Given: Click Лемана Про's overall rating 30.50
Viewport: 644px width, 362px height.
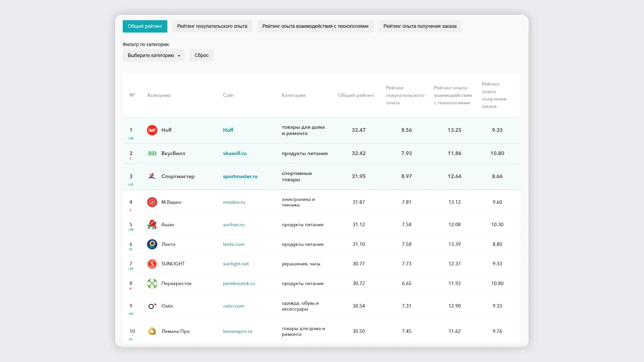Looking at the screenshot, I should click(x=359, y=331).
